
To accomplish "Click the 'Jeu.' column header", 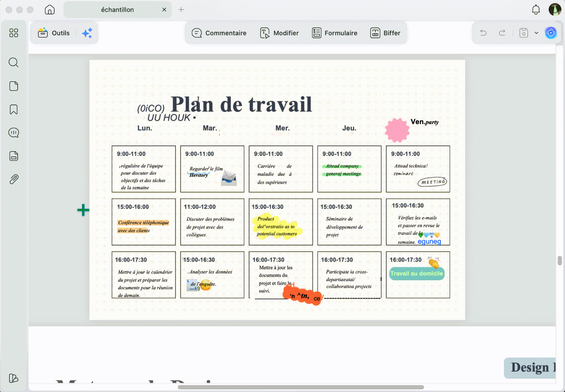I will pyautogui.click(x=349, y=128).
